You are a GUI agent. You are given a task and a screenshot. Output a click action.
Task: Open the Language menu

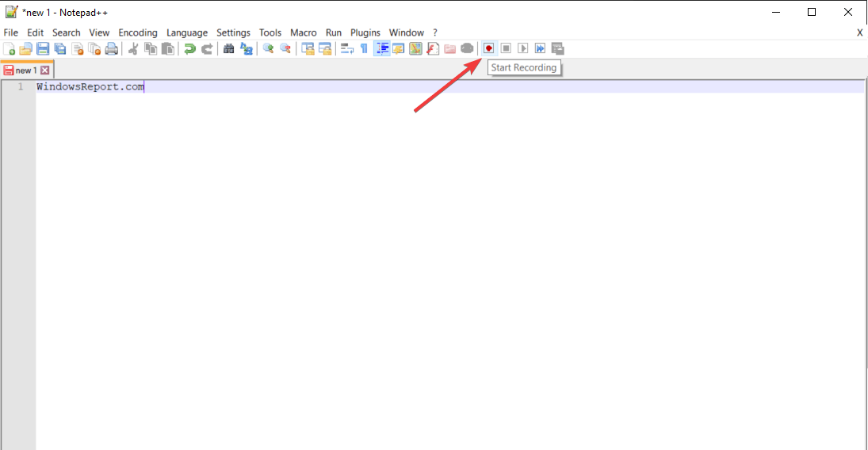pyautogui.click(x=187, y=32)
